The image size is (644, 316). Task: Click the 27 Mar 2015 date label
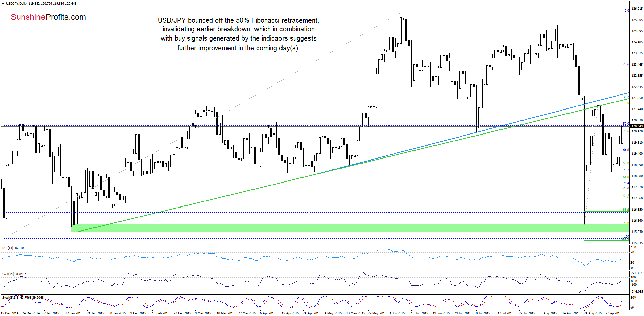pyautogui.click(x=247, y=313)
